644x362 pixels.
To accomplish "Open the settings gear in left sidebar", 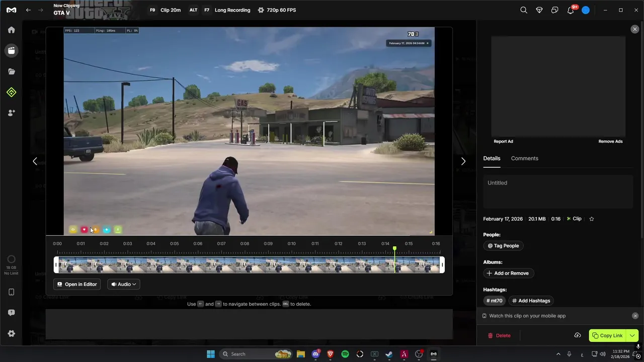I will click(11, 333).
